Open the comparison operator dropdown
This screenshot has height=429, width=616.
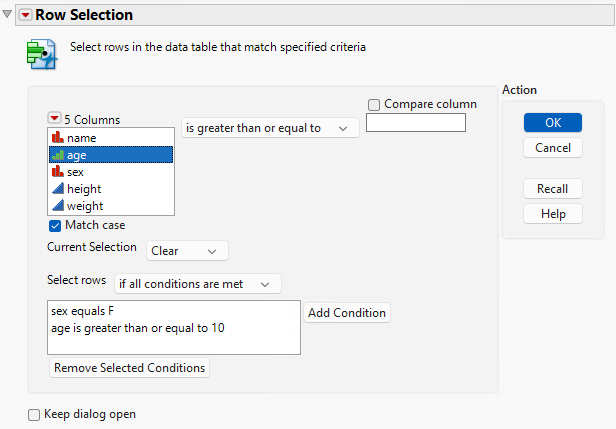(270, 128)
